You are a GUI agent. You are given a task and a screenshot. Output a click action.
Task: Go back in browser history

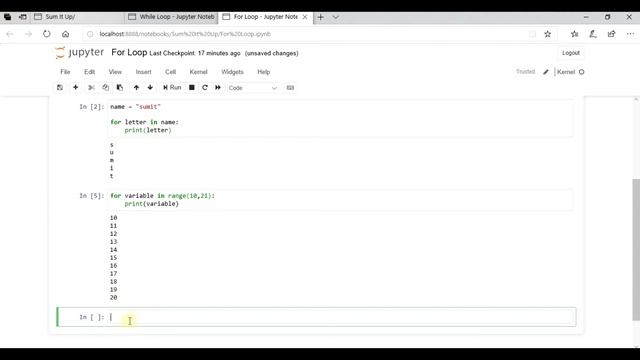tap(10, 34)
